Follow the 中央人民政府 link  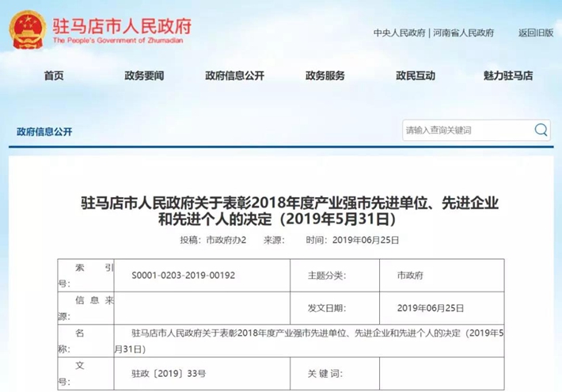[x=399, y=33]
